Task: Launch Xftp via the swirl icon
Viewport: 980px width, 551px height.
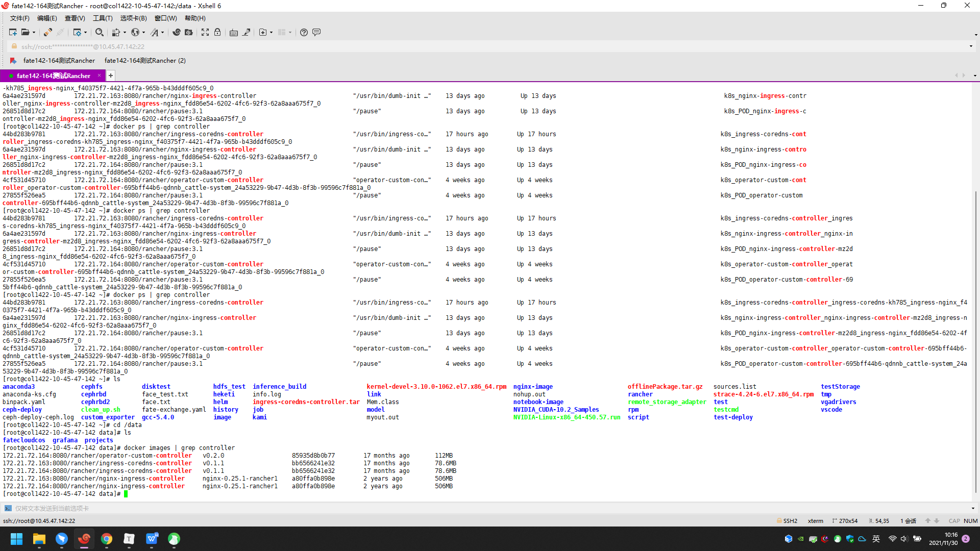Action: point(177,32)
